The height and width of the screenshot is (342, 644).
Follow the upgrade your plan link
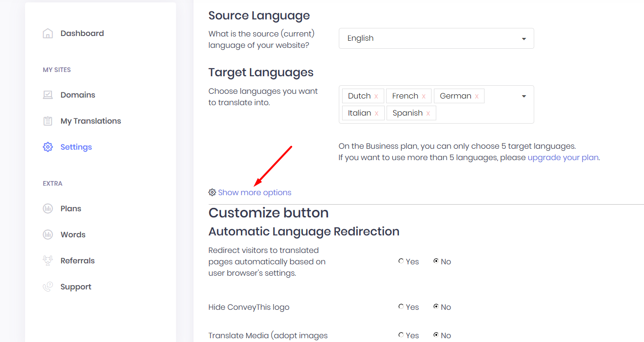click(563, 157)
